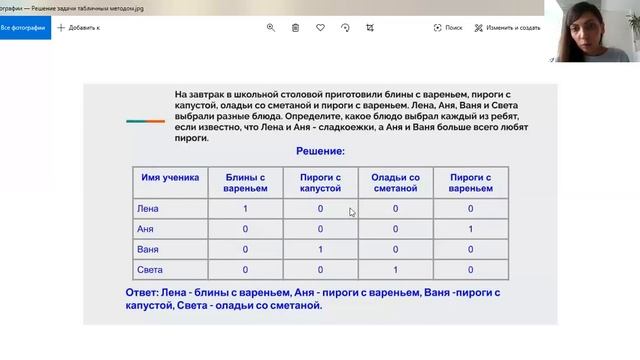Click the 'Блины с вареньем' column header

(245, 183)
